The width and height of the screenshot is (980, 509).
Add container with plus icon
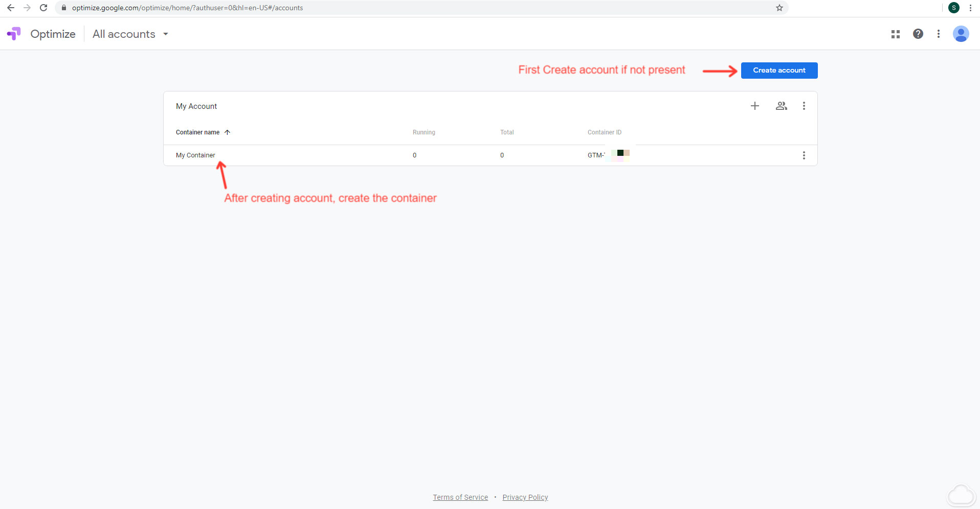754,106
